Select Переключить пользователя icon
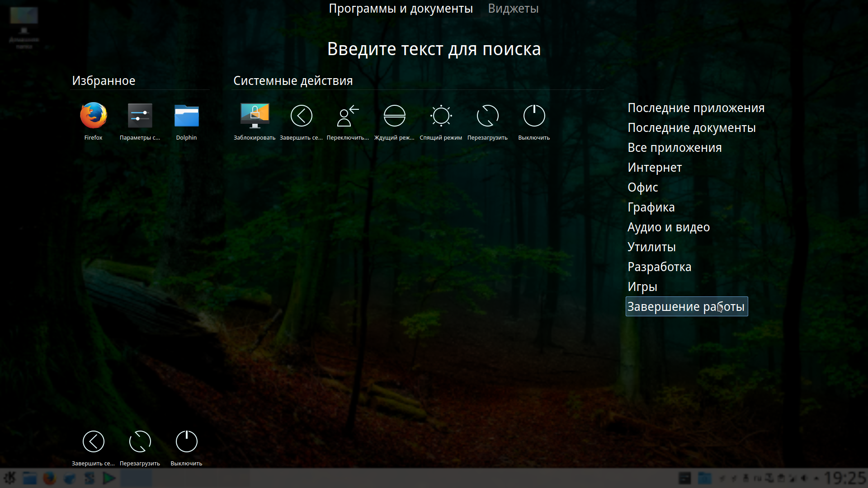The height and width of the screenshot is (488, 868). click(x=348, y=116)
